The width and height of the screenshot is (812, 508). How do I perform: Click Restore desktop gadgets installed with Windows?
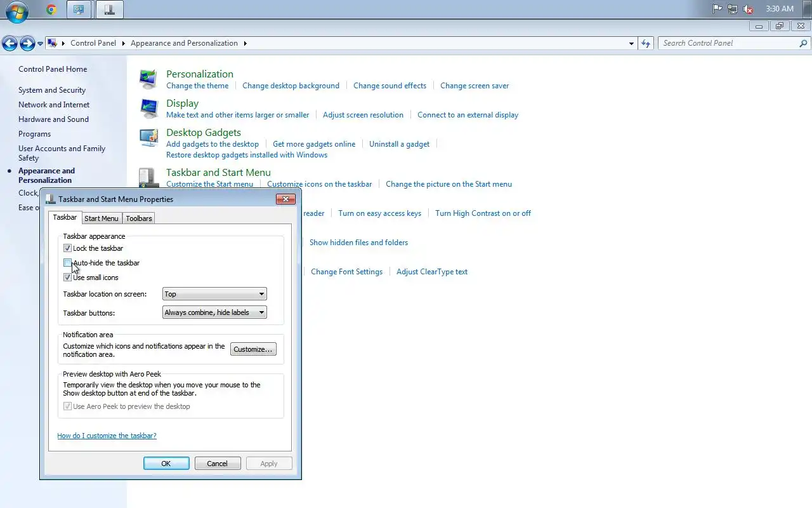[247, 155]
